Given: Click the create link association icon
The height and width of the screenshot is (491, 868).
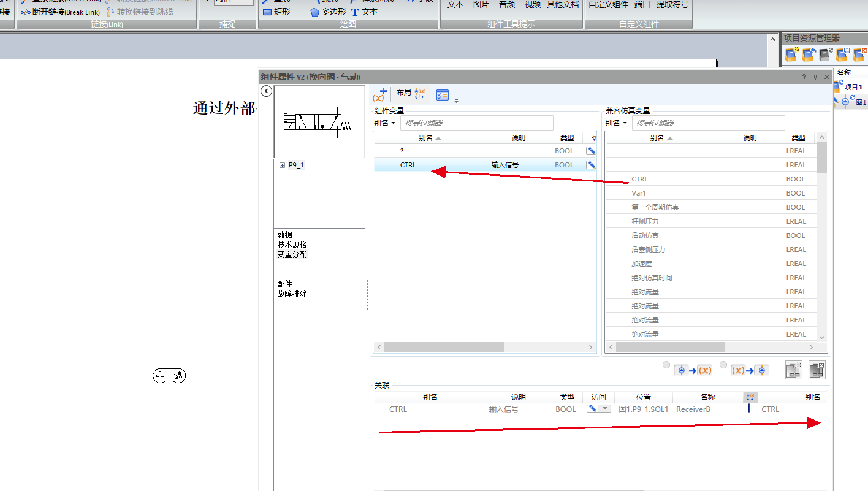Looking at the screenshot, I should [794, 370].
